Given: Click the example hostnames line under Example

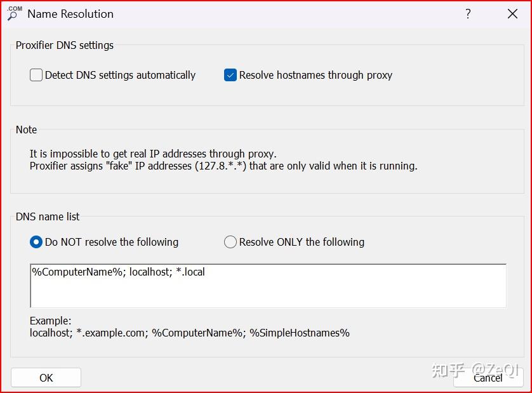Looking at the screenshot, I should 189,333.
